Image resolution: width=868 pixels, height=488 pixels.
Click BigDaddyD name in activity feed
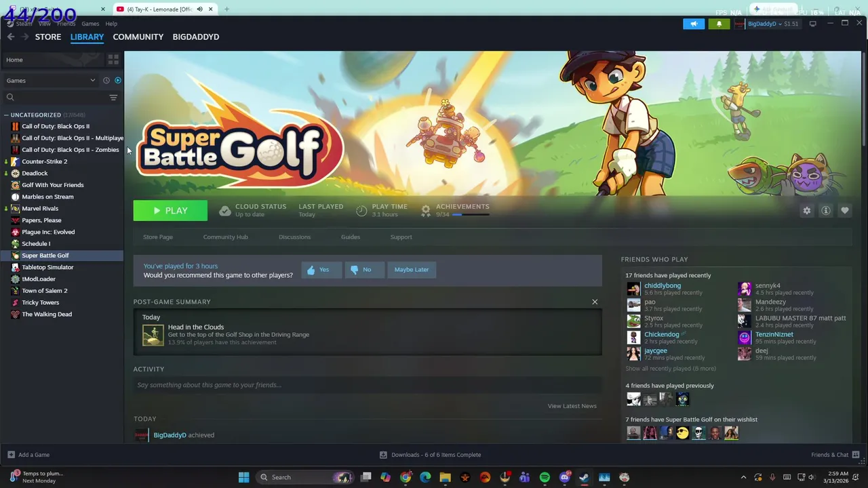170,435
